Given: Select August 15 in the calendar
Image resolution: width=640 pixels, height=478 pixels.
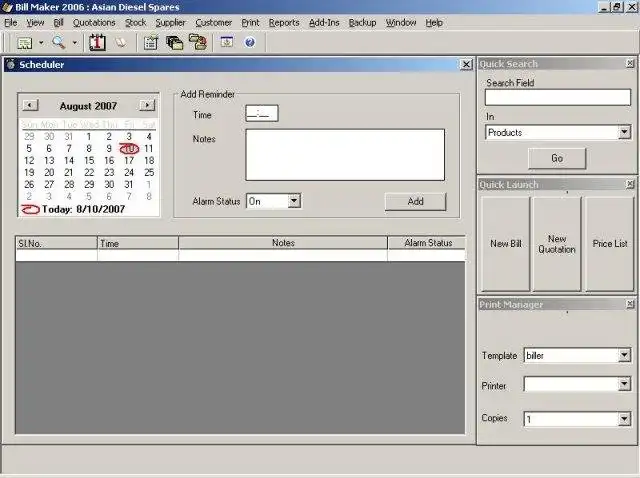Looking at the screenshot, I should click(x=89, y=160).
